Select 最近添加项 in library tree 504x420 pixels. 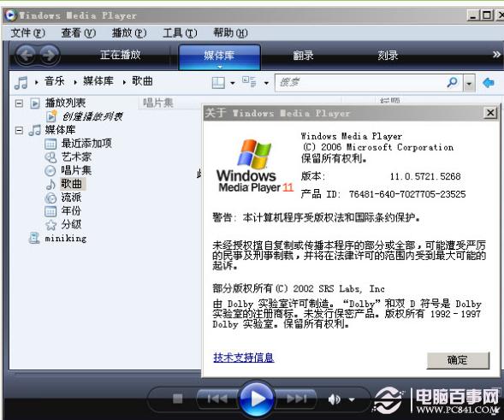tap(86, 144)
